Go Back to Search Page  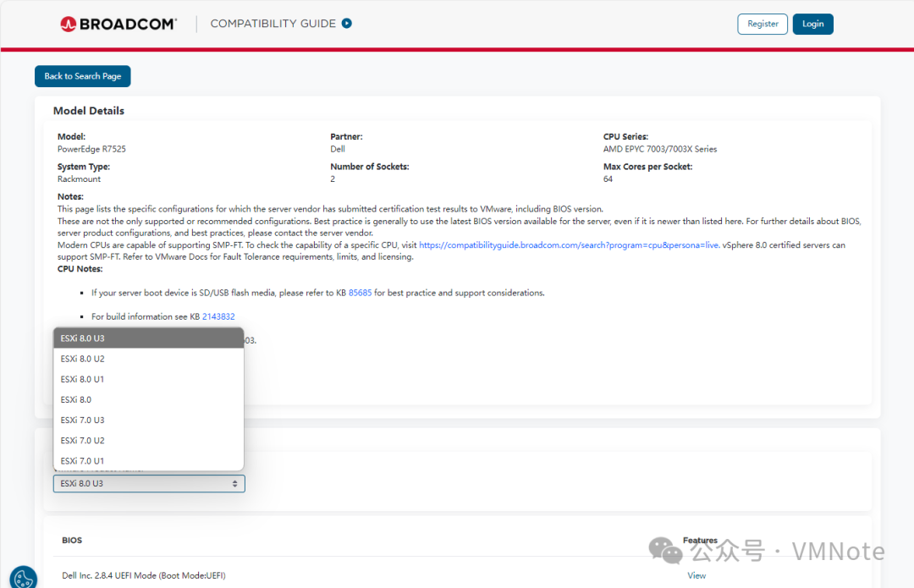click(83, 76)
